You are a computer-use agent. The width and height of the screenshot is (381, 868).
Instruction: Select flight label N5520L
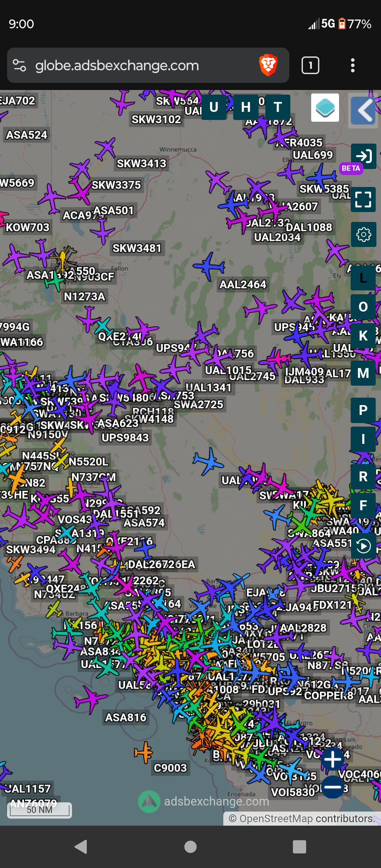pyautogui.click(x=89, y=462)
